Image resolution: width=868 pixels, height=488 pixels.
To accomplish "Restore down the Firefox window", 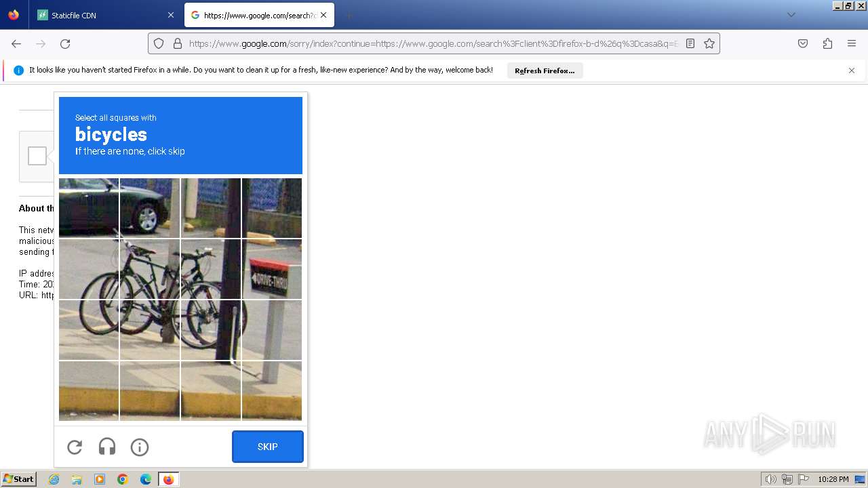I will point(848,5).
